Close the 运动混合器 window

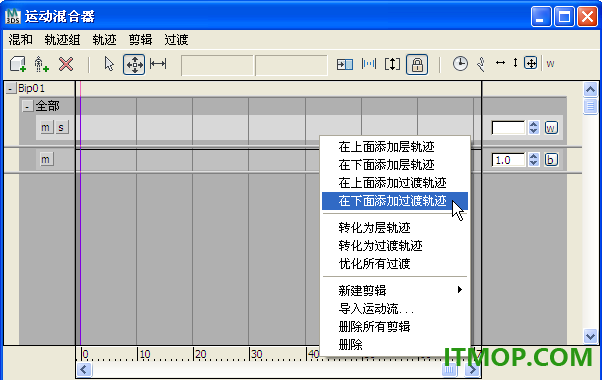(x=588, y=17)
